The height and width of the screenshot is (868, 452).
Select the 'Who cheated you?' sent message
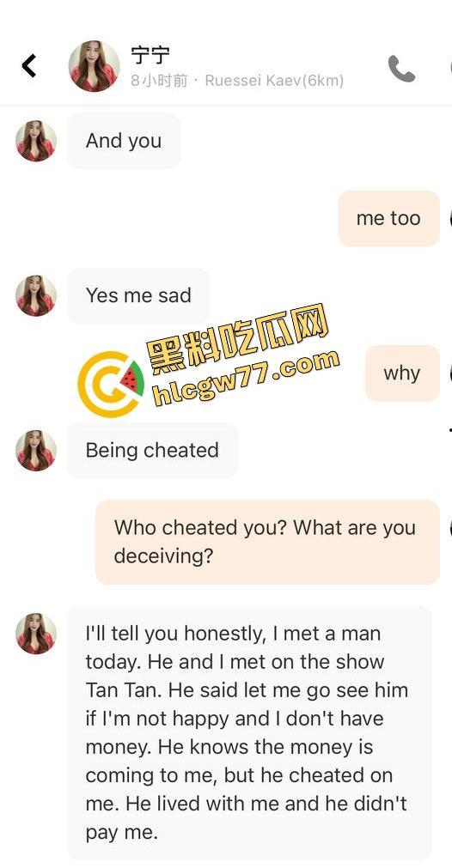[x=267, y=542]
